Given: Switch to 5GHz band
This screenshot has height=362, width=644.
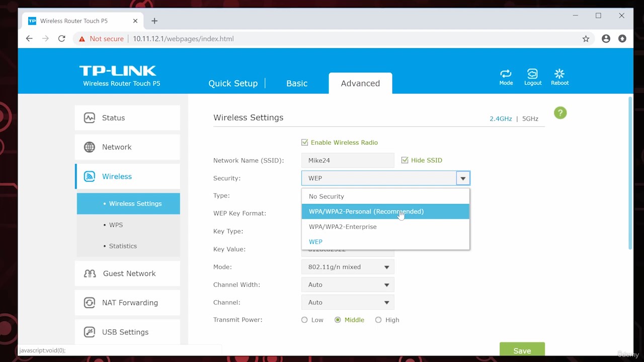Looking at the screenshot, I should click(x=530, y=119).
